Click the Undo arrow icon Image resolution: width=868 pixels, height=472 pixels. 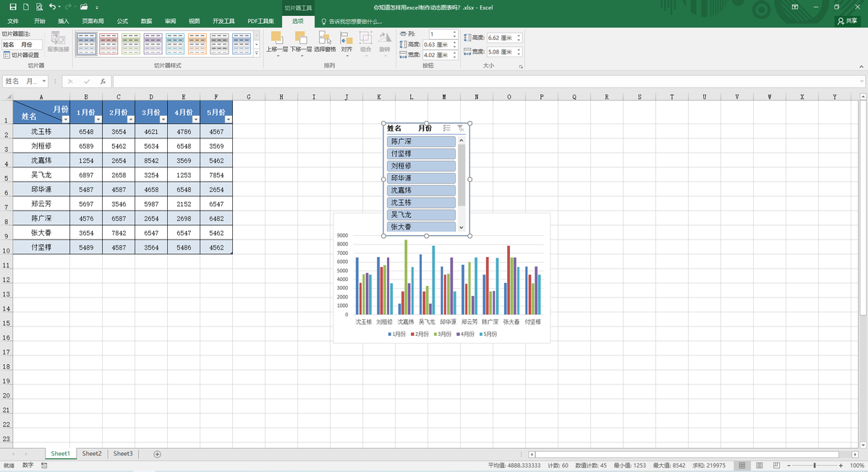(52, 7)
